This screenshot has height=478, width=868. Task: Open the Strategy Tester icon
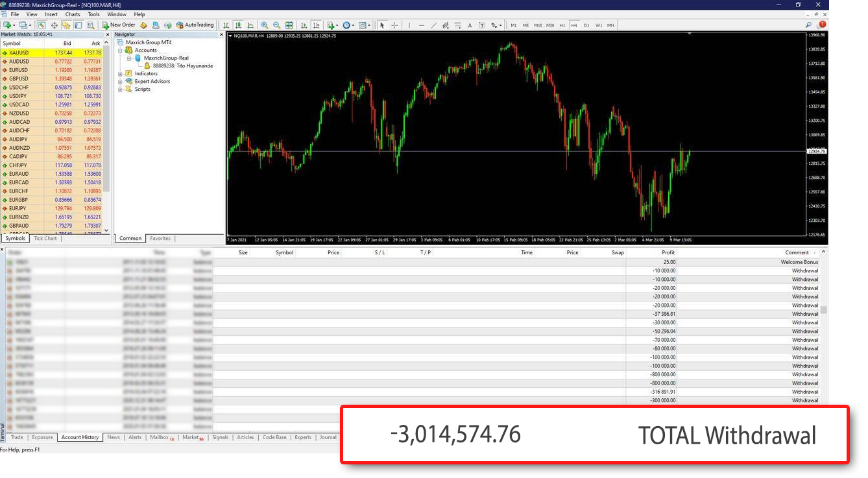90,25
